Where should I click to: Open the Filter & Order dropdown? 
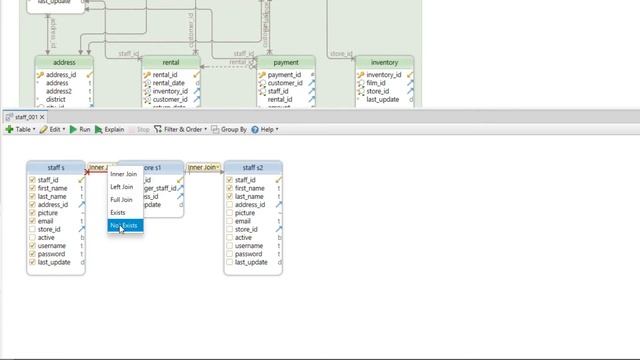180,129
